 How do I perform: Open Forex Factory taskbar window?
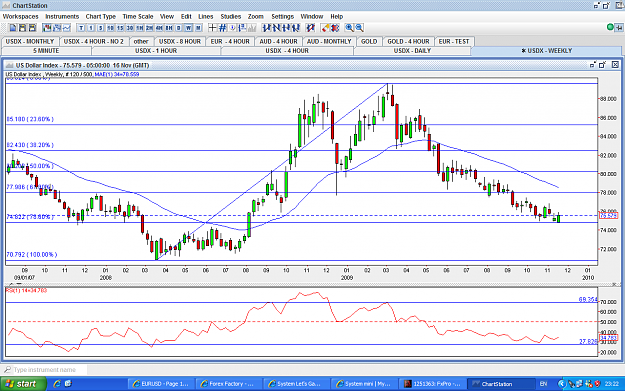[x=229, y=384]
